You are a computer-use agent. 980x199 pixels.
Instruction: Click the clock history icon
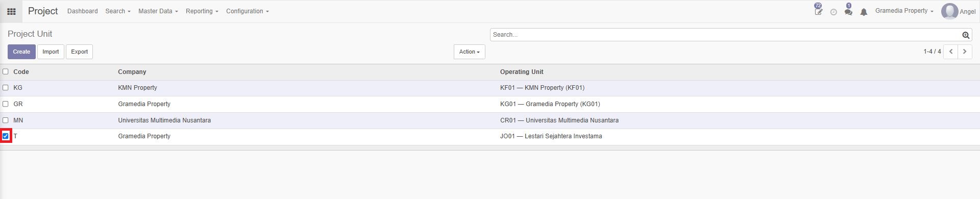(834, 12)
